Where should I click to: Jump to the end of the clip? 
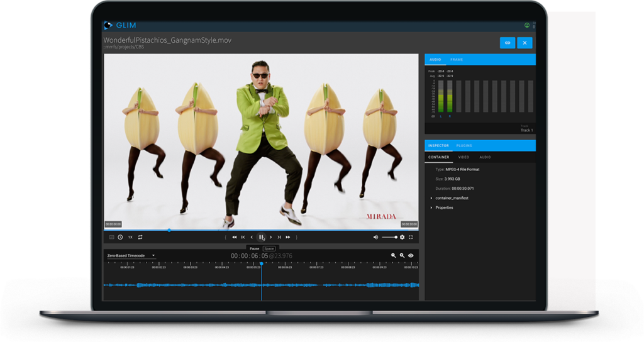[279, 237]
